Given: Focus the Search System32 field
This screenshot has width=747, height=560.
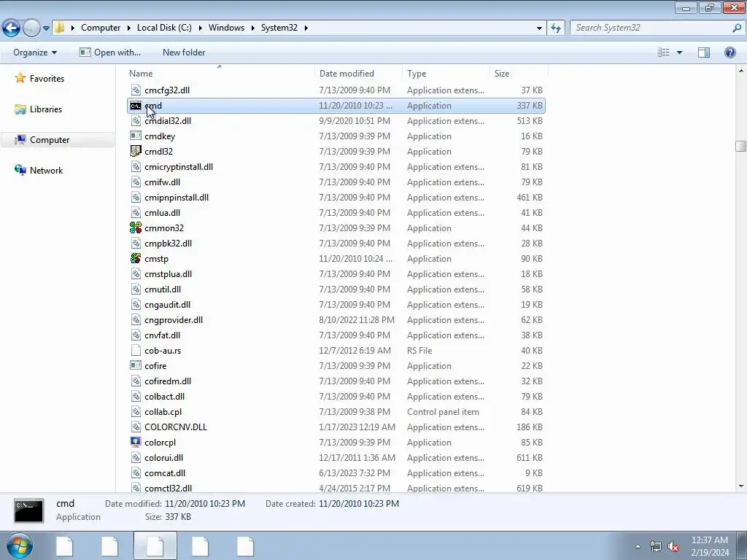Looking at the screenshot, I should tap(651, 28).
